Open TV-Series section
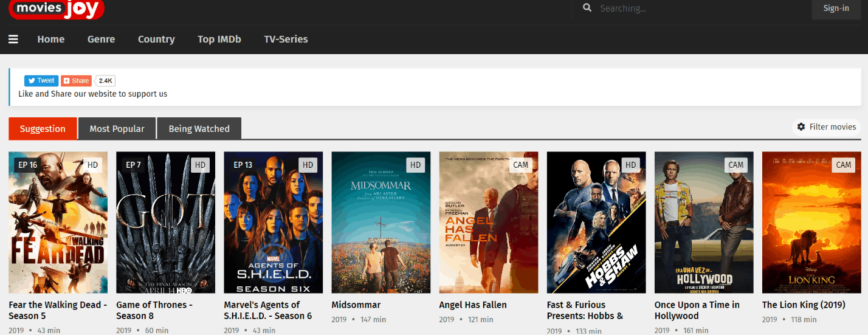The width and height of the screenshot is (868, 335). coord(286,39)
